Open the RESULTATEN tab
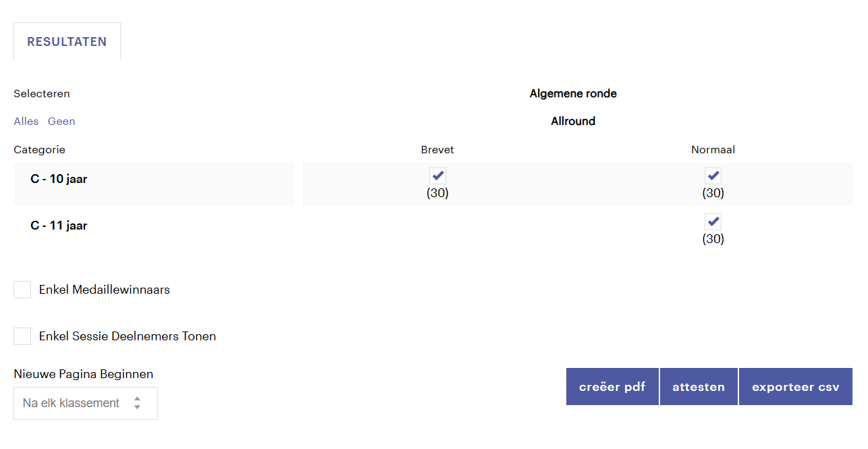868x449 pixels. 67,42
